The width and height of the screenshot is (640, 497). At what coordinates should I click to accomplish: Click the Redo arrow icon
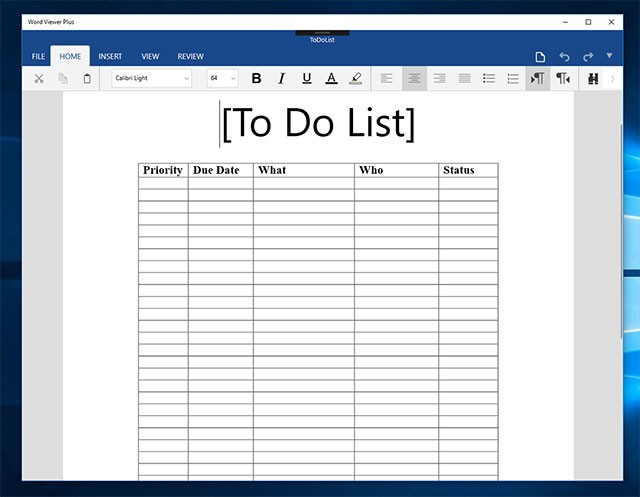588,56
